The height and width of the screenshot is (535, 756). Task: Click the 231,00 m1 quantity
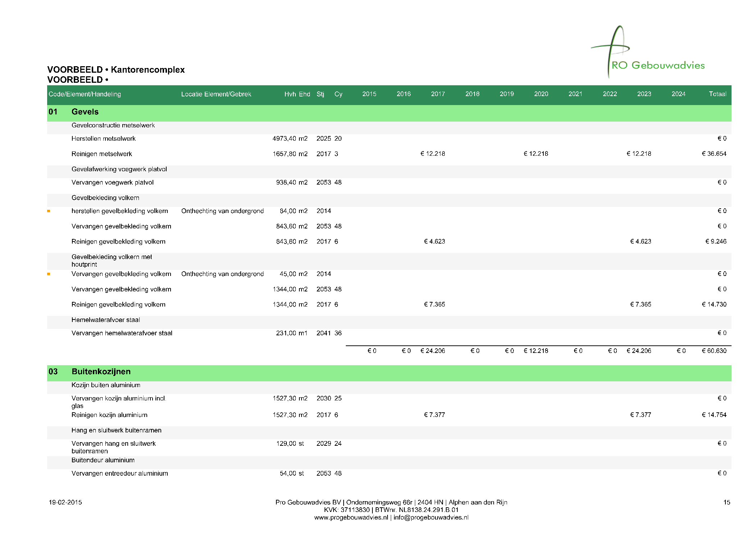292,334
